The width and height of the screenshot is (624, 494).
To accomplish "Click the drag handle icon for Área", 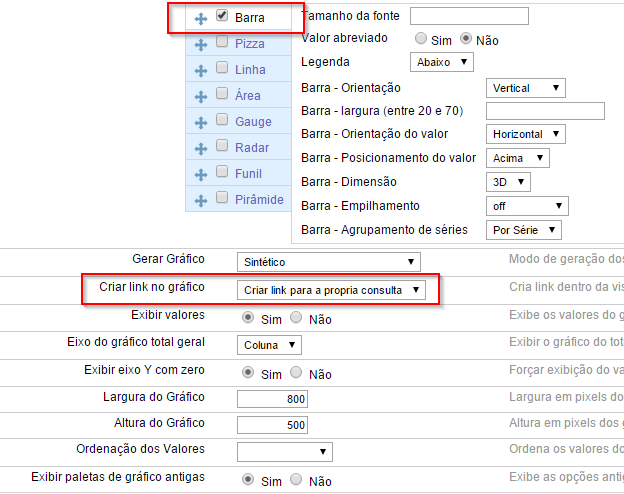I will click(x=201, y=95).
